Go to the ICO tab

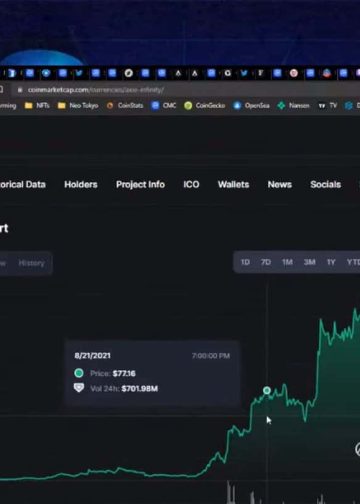[191, 185]
